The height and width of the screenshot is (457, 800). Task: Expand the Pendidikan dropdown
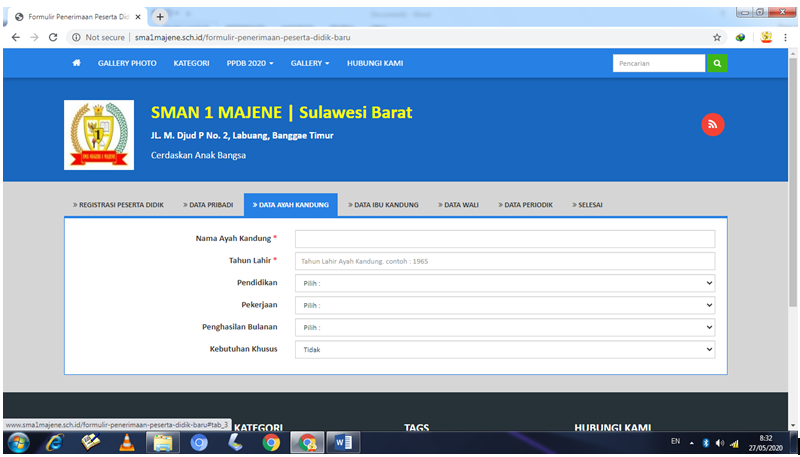coord(505,284)
